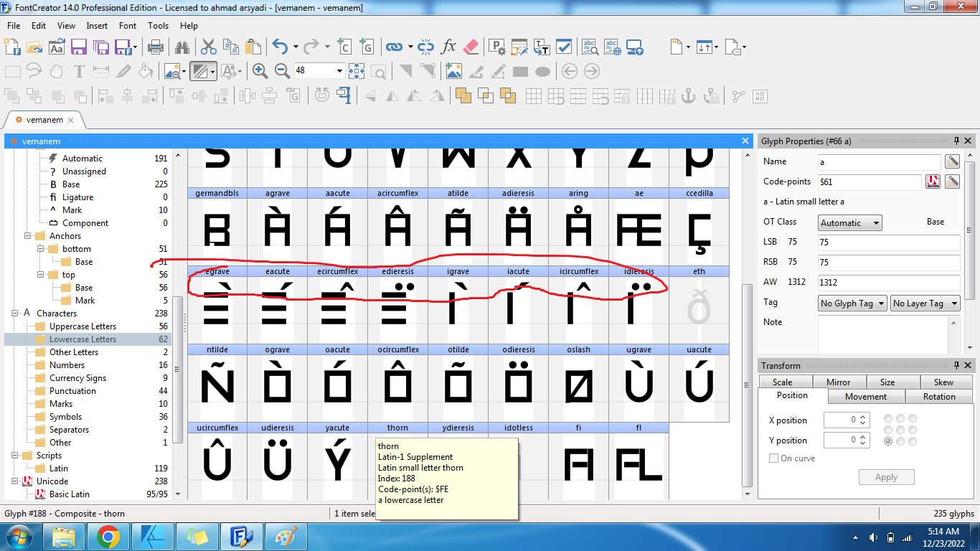This screenshot has height=551, width=980.
Task: Select the top-right anchor radio in Position
Action: click(x=913, y=418)
